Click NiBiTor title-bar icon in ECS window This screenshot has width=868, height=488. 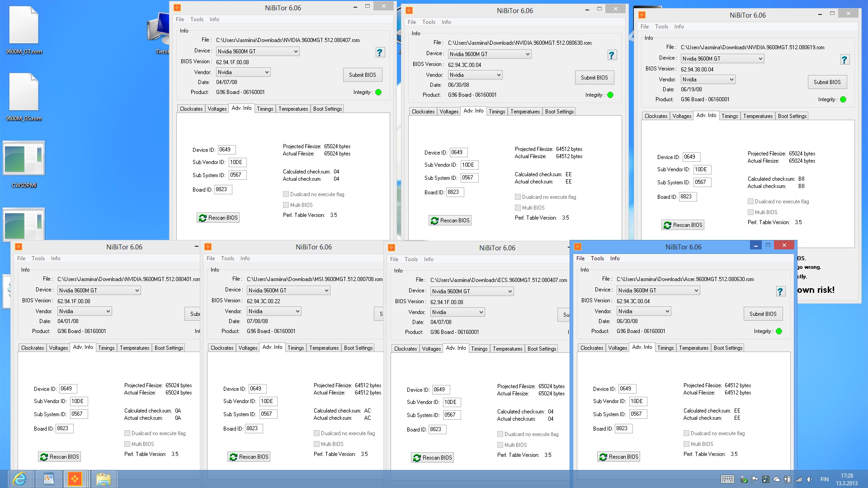pos(392,248)
